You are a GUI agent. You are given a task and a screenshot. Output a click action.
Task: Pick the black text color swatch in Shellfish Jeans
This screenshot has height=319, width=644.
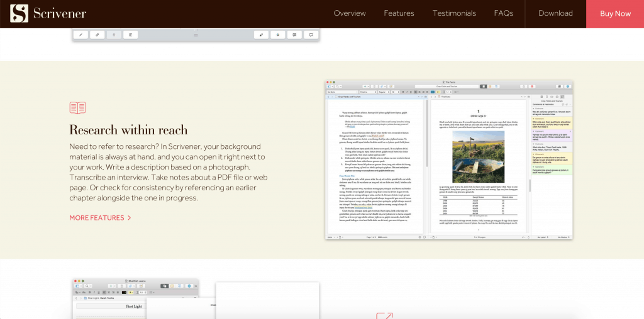pos(124,293)
